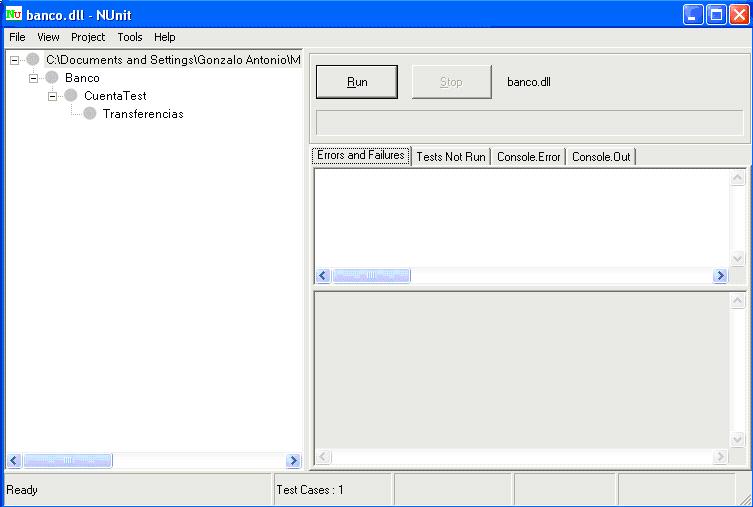Click the NUnit application icon in title bar

click(x=13, y=14)
